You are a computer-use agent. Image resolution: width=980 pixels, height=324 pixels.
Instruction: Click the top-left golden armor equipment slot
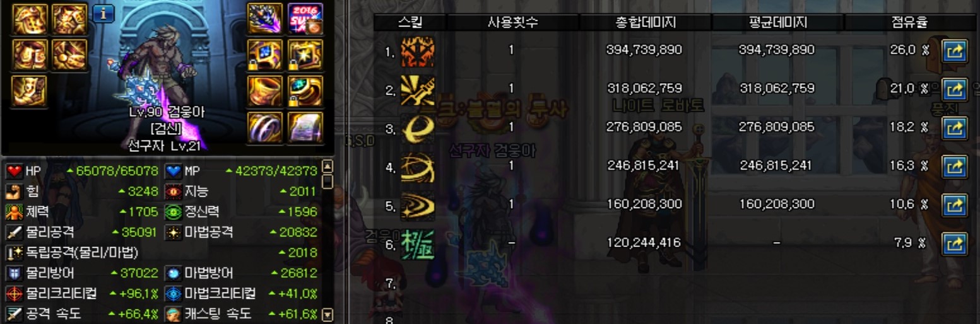29,18
